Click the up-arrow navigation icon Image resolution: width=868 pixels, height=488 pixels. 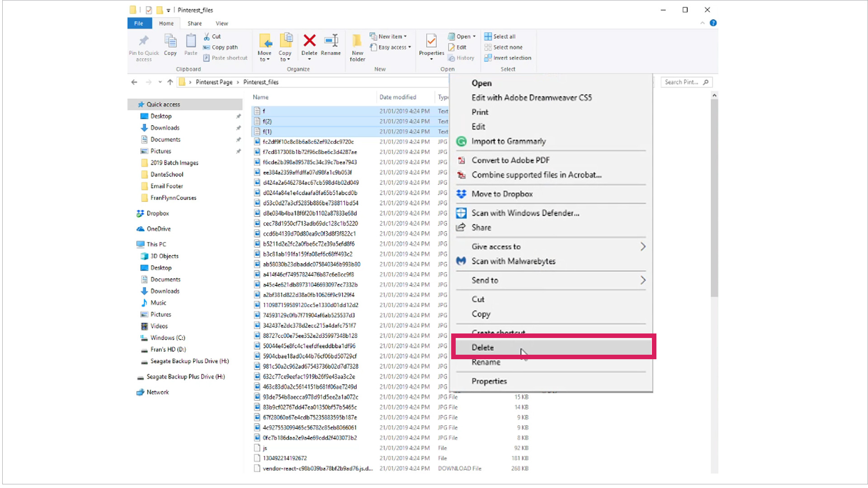point(170,82)
